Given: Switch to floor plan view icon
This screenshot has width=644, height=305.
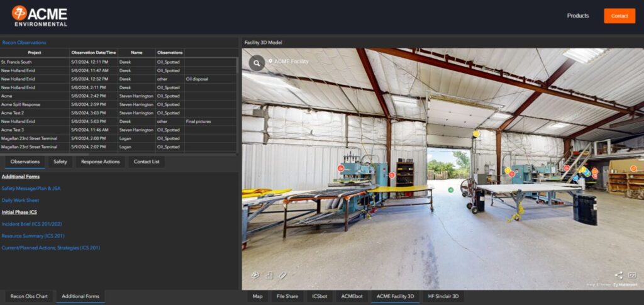Looking at the screenshot, I should (x=269, y=275).
